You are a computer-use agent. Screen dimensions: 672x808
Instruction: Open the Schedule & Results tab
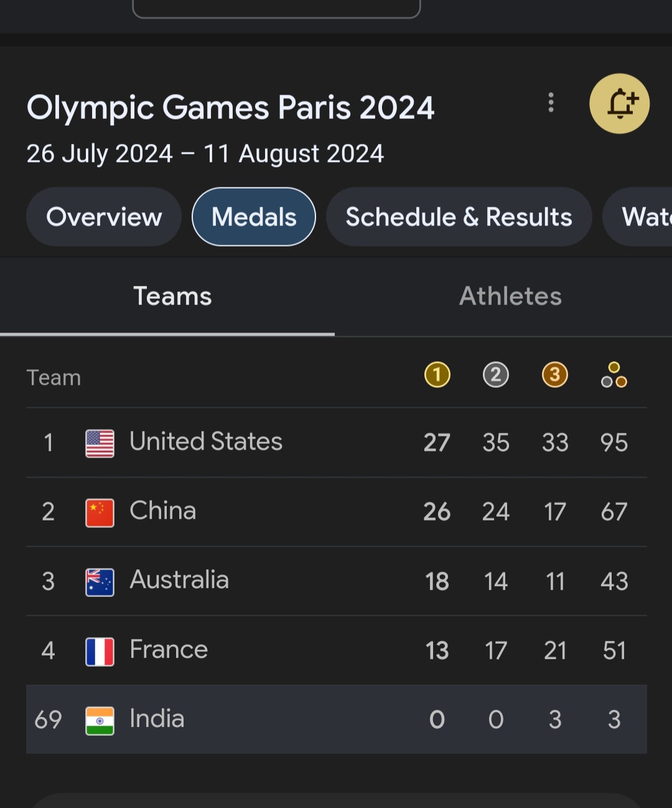459,217
